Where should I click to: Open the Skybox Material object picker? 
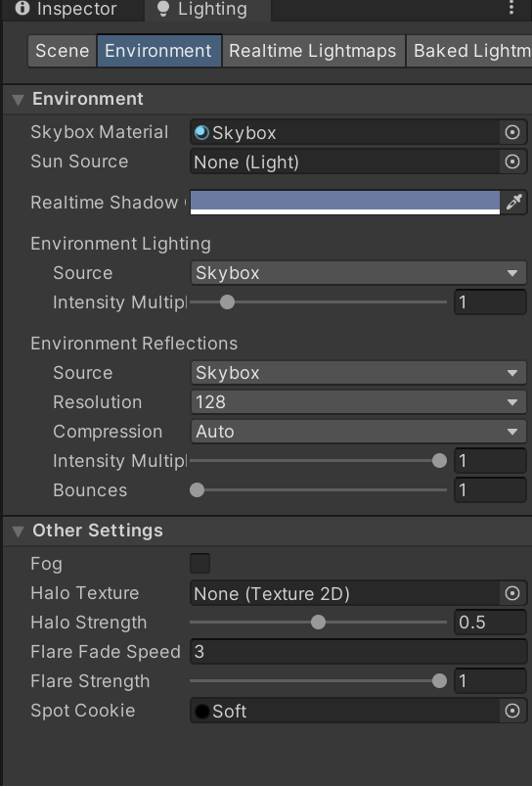point(512,132)
